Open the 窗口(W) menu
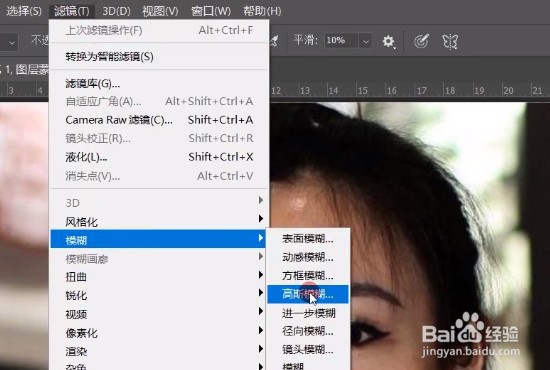The height and width of the screenshot is (370, 550). 211,11
